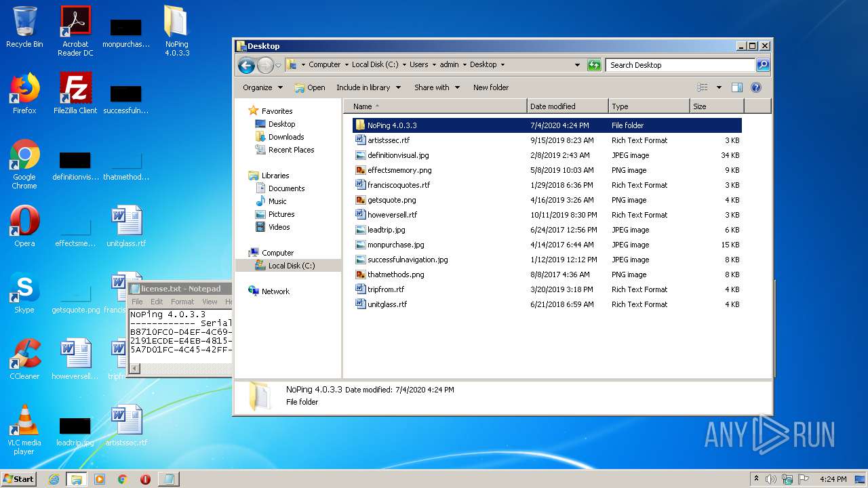Select artistssec.rtf in file list
Screen dimensions: 868x488
548,140
